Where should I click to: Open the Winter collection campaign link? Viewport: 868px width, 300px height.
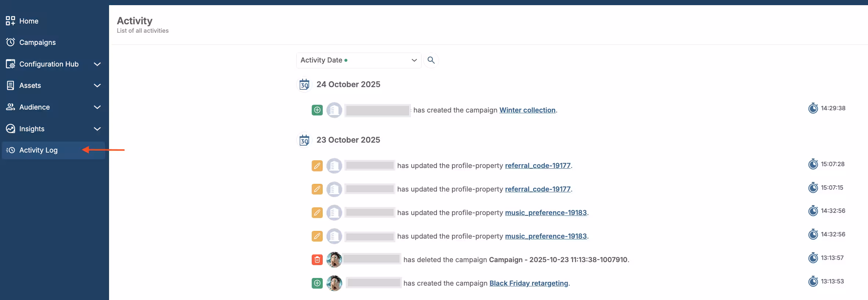click(x=527, y=110)
